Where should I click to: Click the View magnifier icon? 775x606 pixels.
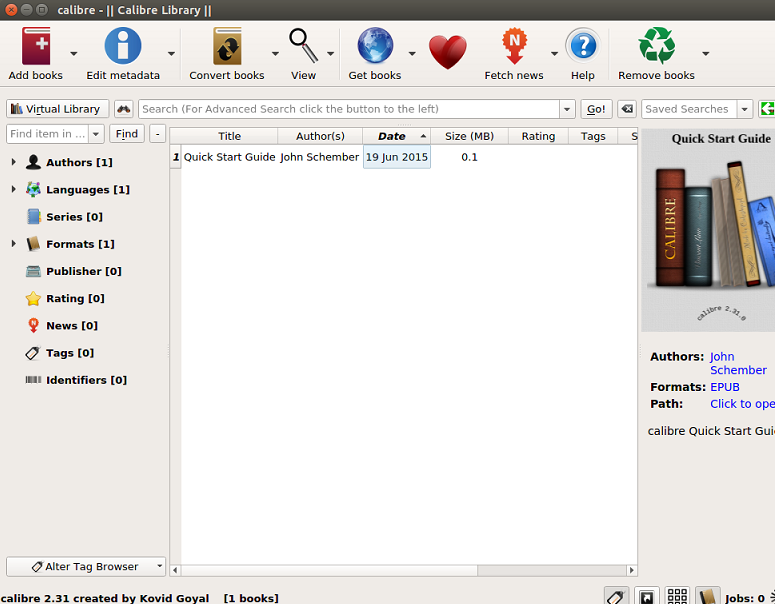pyautogui.click(x=303, y=46)
